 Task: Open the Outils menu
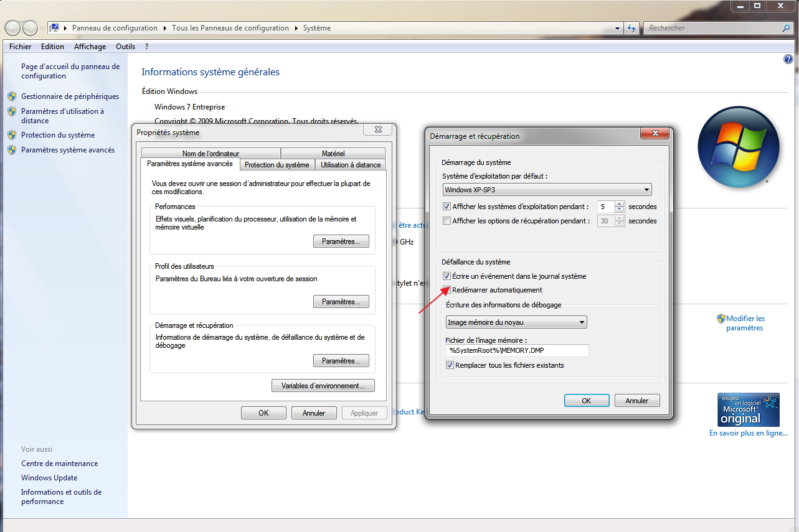(x=126, y=47)
